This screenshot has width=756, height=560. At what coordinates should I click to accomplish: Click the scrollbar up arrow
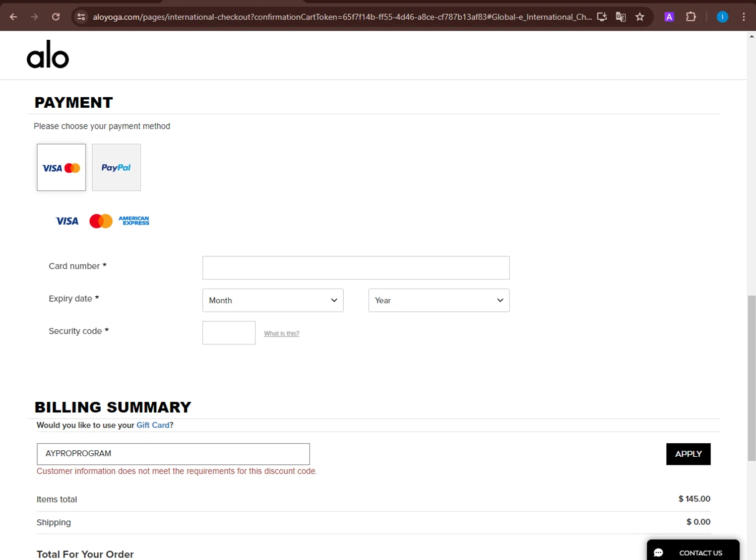(x=751, y=36)
